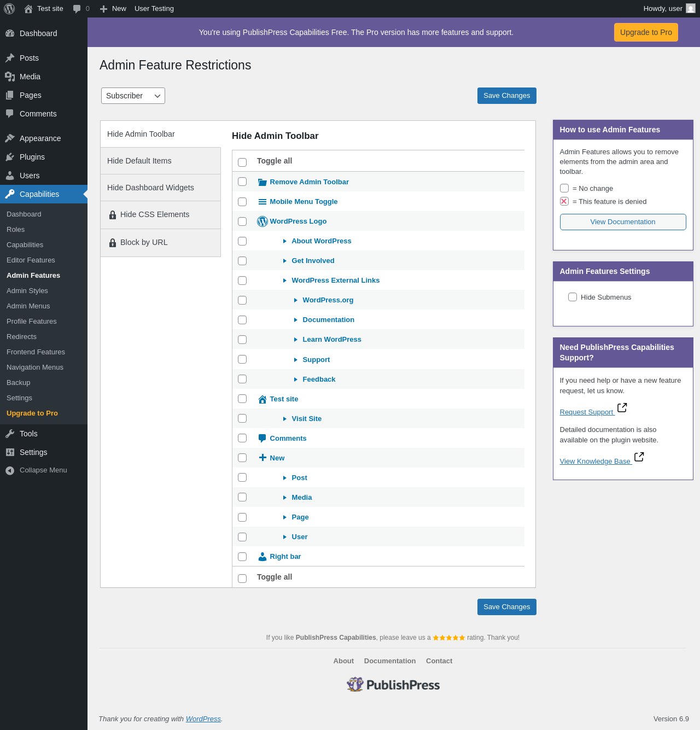
Task: Expand the About WordPress triangle
Action: [x=285, y=241]
